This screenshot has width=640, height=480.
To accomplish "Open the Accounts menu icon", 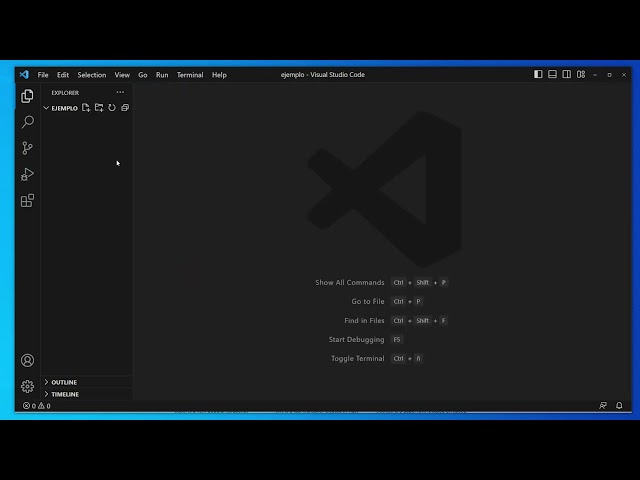I will 27,360.
